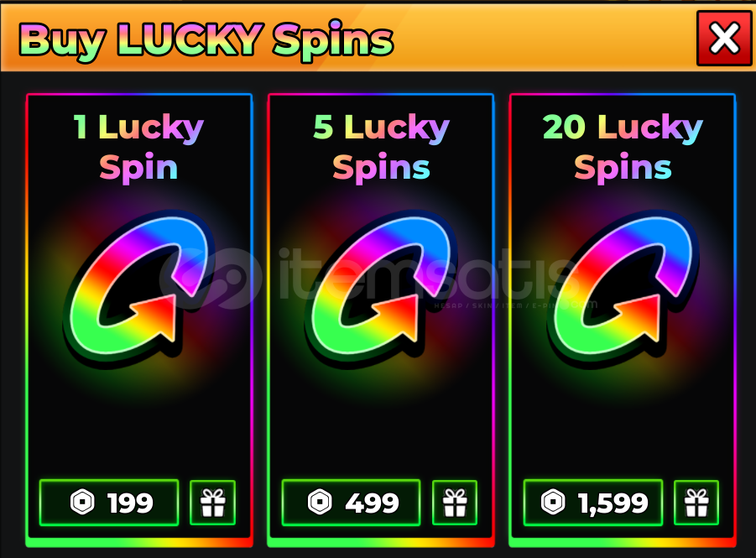
Task: Gift the 1 Lucky Spin pack
Action: [x=212, y=503]
